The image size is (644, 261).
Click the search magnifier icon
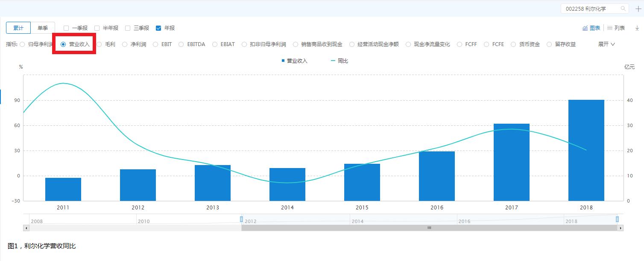pos(624,9)
